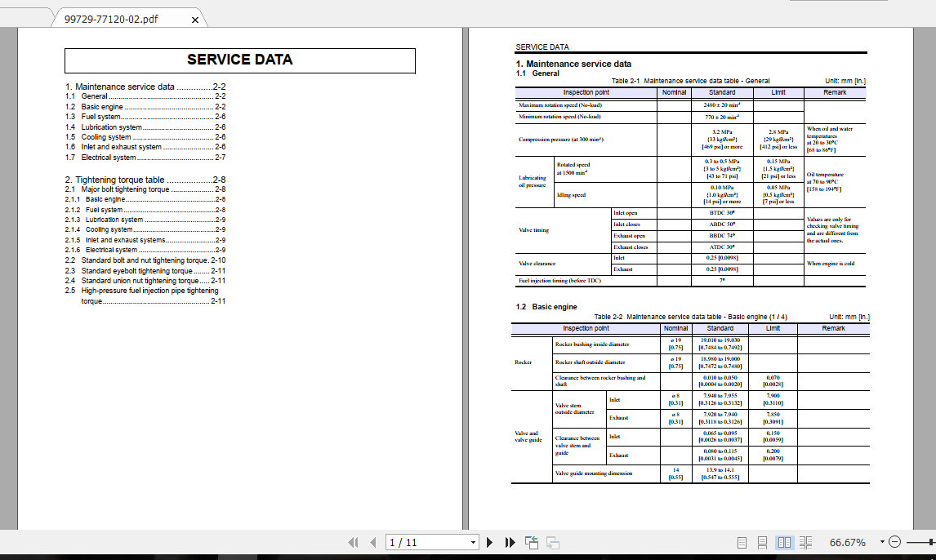Image resolution: width=936 pixels, height=560 pixels.
Task: Enable continuous scrolling layout
Action: pyautogui.click(x=763, y=541)
